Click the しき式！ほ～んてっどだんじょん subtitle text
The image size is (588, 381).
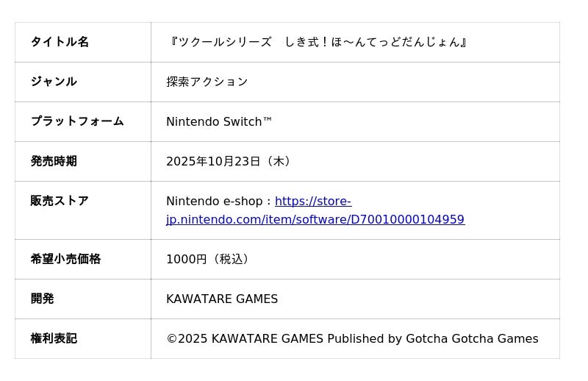pos(372,42)
